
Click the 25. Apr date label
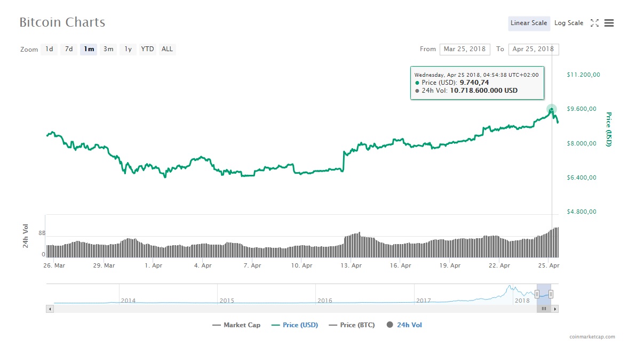(x=548, y=265)
